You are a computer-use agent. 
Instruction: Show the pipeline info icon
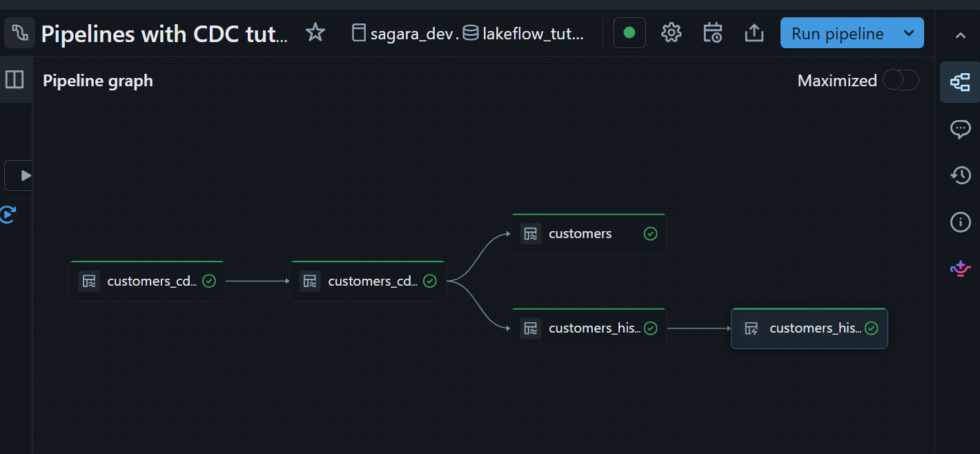(960, 221)
